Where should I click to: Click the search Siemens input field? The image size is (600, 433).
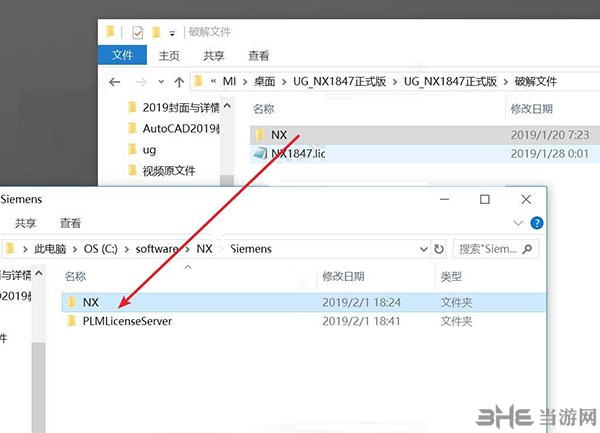click(x=496, y=249)
